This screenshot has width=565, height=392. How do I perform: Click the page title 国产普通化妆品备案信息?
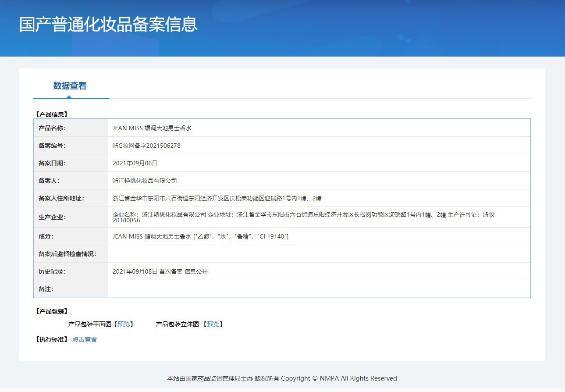[x=108, y=25]
